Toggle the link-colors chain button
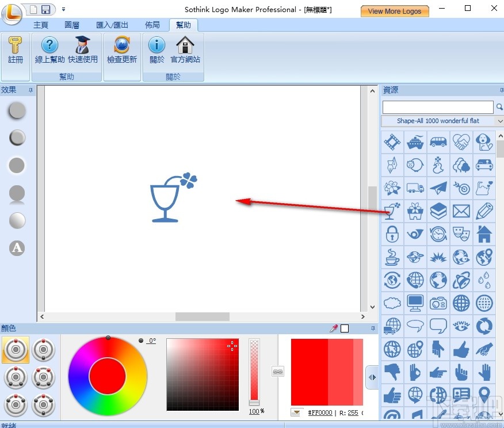504x428 pixels. (x=278, y=371)
